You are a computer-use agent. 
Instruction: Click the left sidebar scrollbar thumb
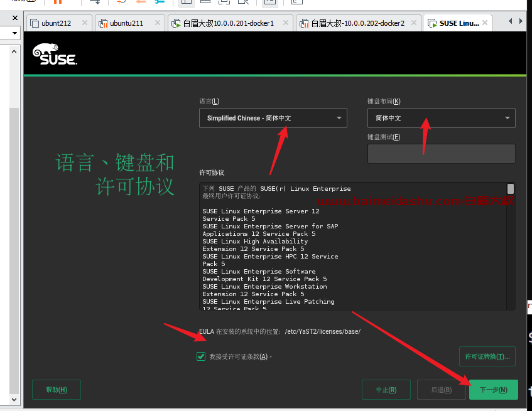[x=14, y=251]
